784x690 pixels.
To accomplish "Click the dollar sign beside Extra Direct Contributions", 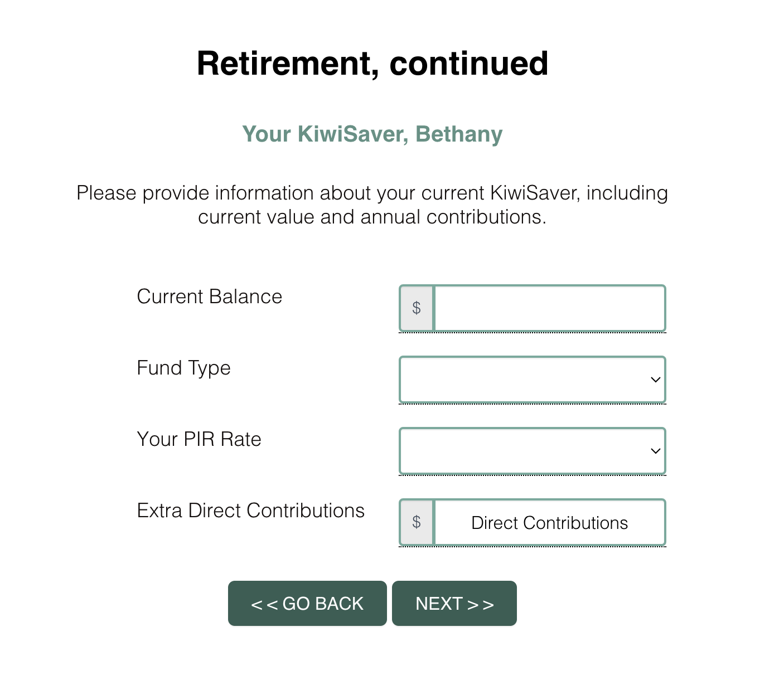I will coord(417,522).
